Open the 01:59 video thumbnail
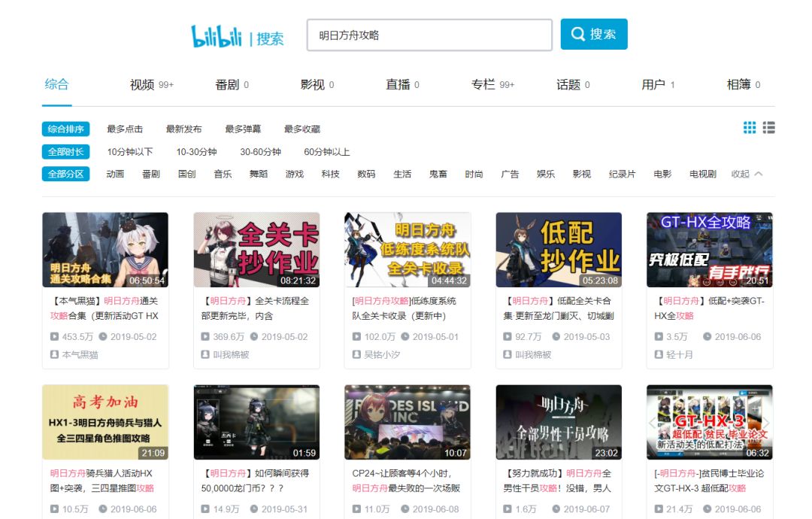Viewport: 812px width, 519px height. pos(256,422)
